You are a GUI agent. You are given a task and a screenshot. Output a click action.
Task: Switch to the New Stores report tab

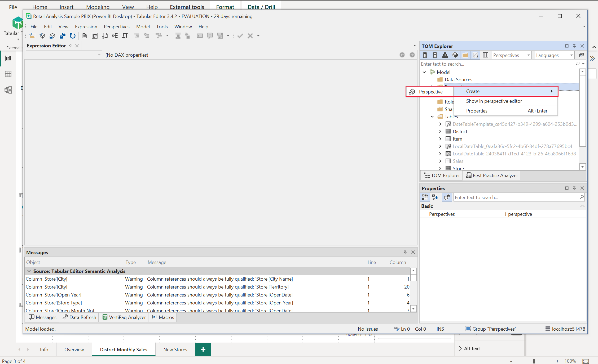175,349
